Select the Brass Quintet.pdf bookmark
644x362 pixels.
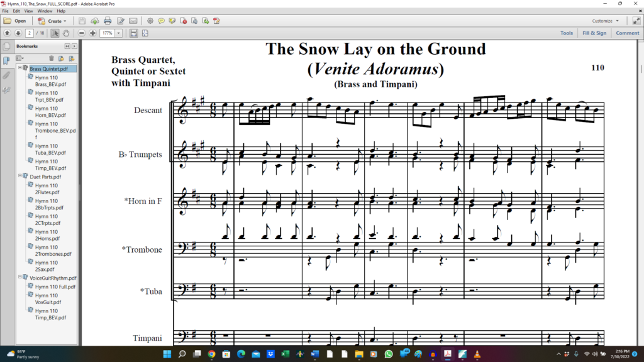click(x=48, y=69)
